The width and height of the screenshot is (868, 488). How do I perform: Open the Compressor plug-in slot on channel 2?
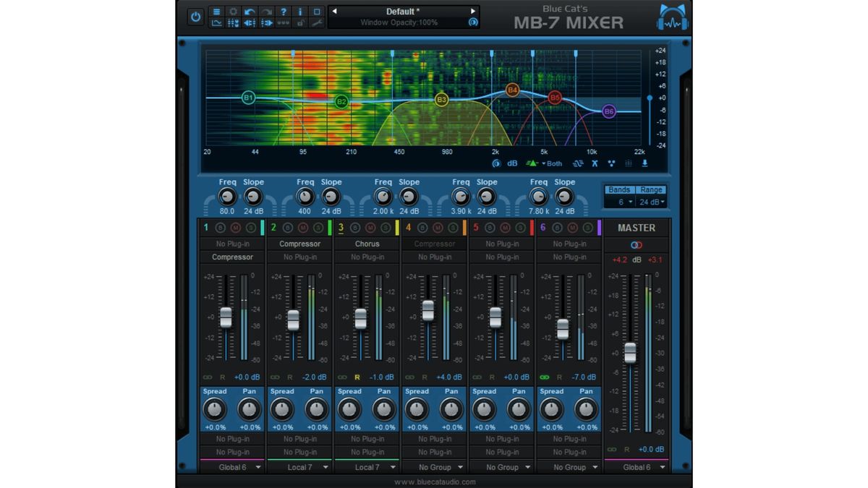tap(299, 244)
